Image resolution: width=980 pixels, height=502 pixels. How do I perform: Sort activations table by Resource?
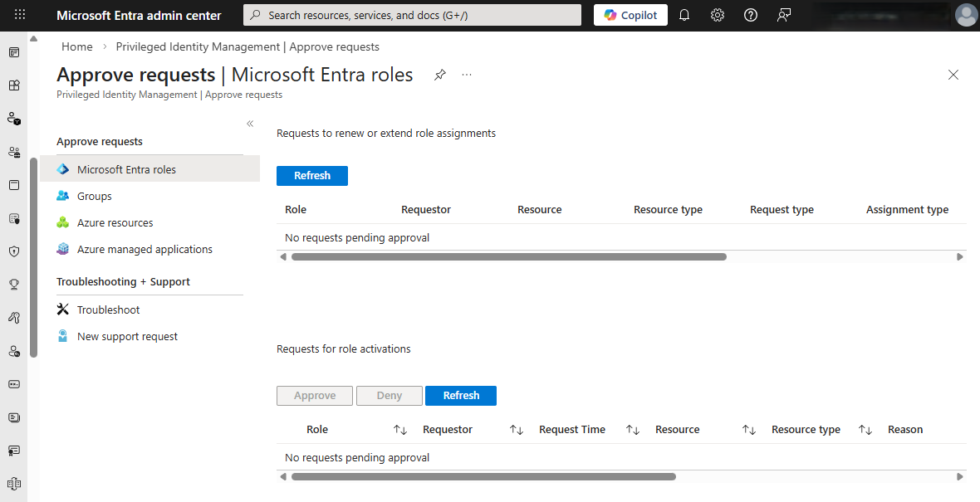(749, 430)
